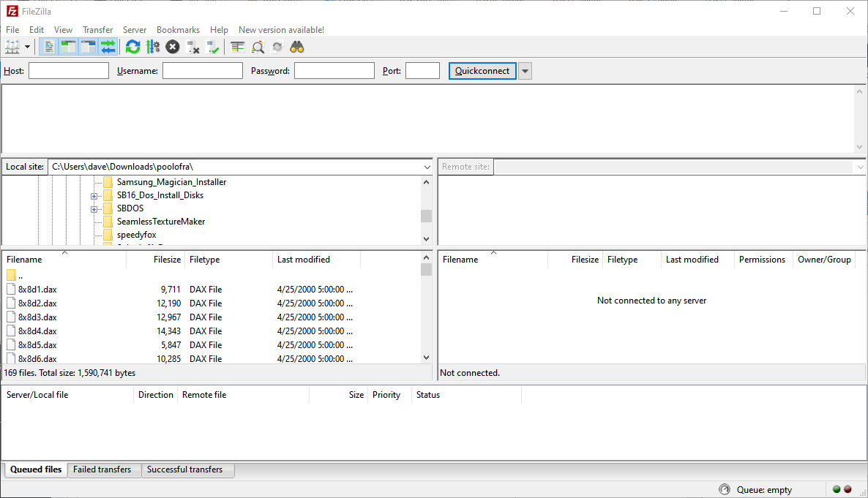The height and width of the screenshot is (498, 868).
Task: Cancel the current operation
Action: (x=173, y=47)
